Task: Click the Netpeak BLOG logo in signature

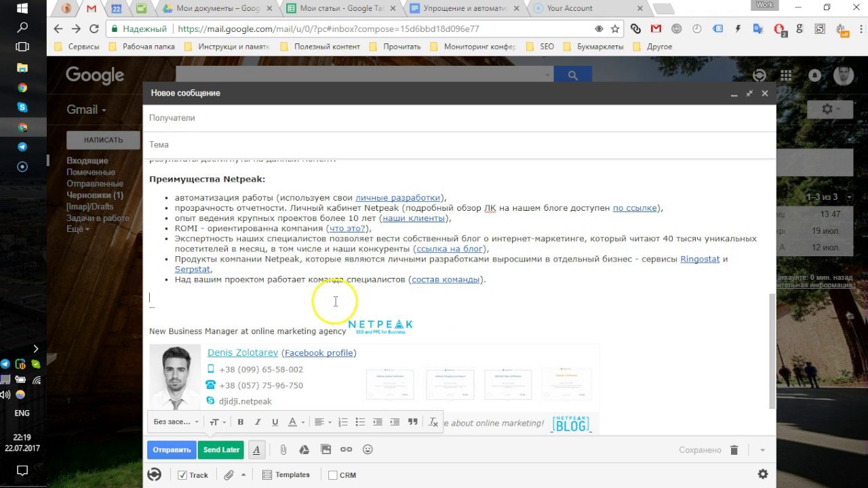Action: (x=571, y=424)
